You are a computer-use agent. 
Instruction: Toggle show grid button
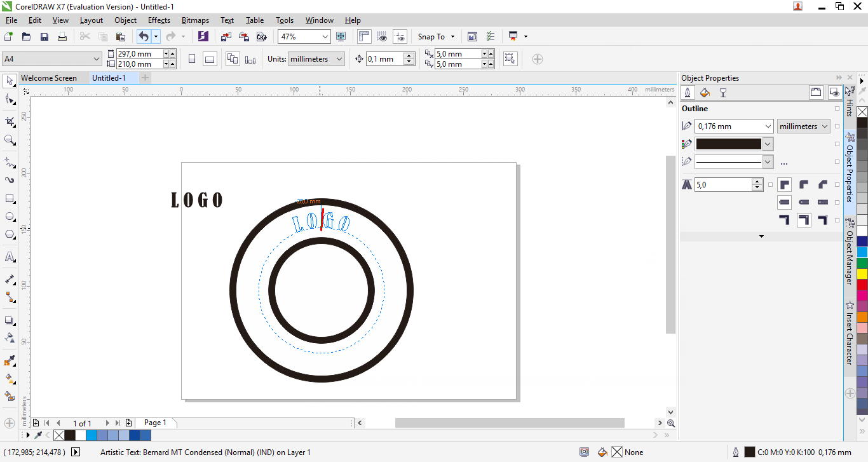[383, 37]
